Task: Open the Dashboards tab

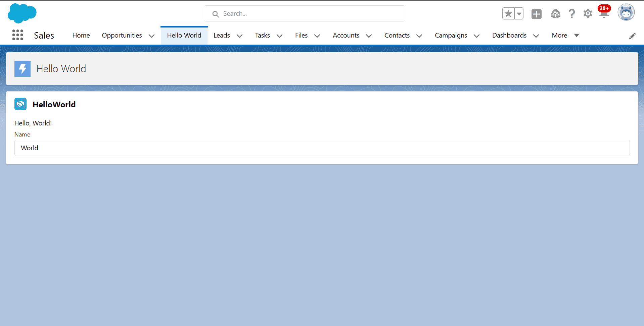Action: 509,35
